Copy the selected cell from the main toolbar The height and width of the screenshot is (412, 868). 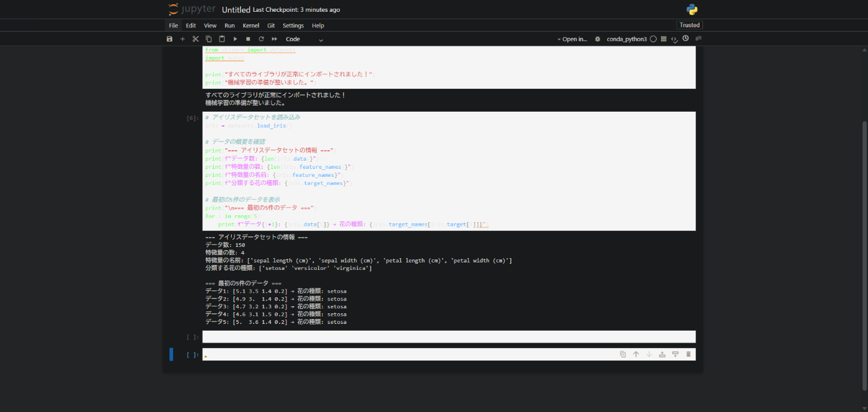tap(208, 39)
